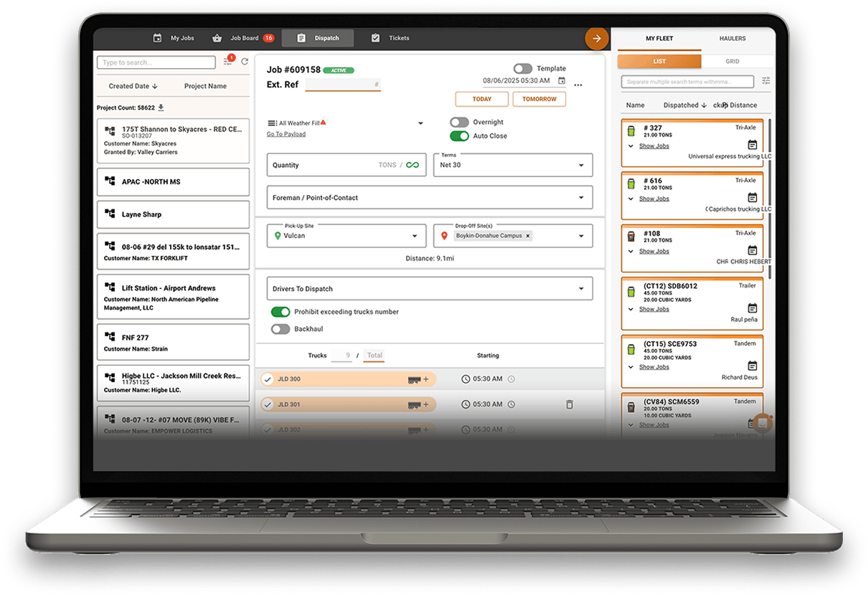Image resolution: width=868 pixels, height=595 pixels.
Task: Switch to the HAULERS tab
Action: (732, 39)
